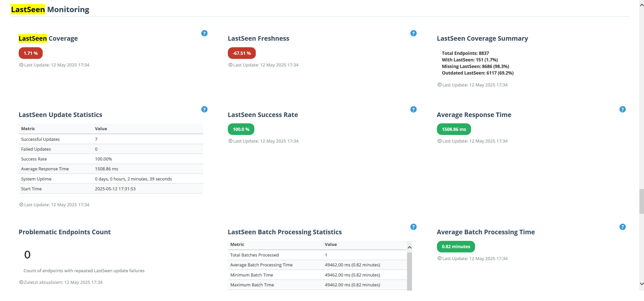
Task: Open help for LastSeen Batch Processing Statistics
Action: 413,227
